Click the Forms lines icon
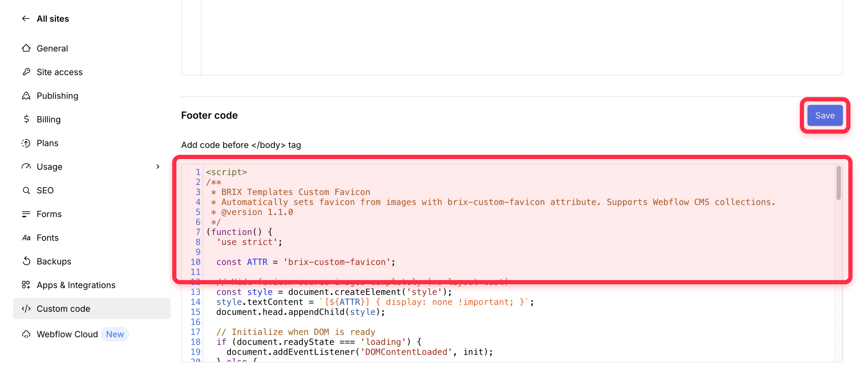This screenshot has width=868, height=380. [x=26, y=214]
